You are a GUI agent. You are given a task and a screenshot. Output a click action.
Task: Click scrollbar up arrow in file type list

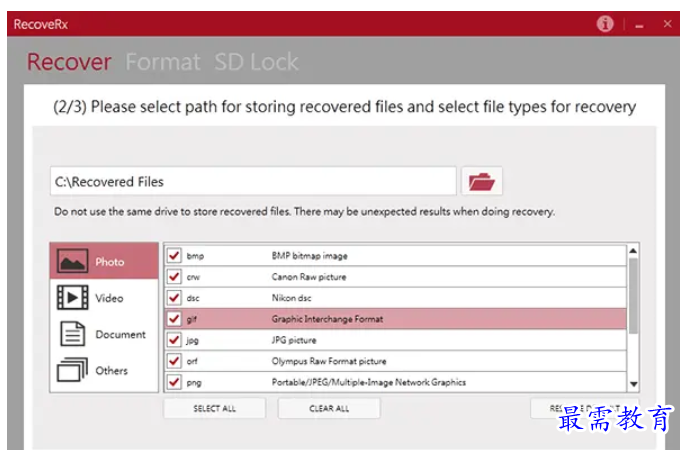[633, 251]
